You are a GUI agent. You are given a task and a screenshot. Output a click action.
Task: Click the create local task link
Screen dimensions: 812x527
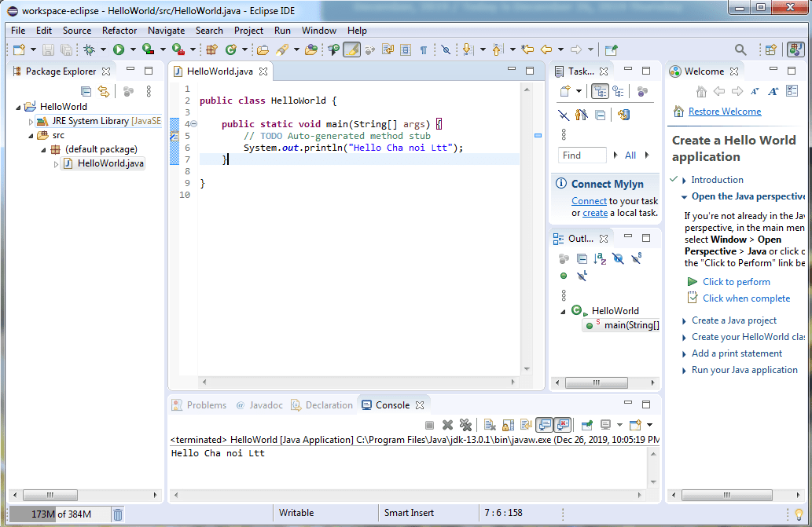pos(595,213)
